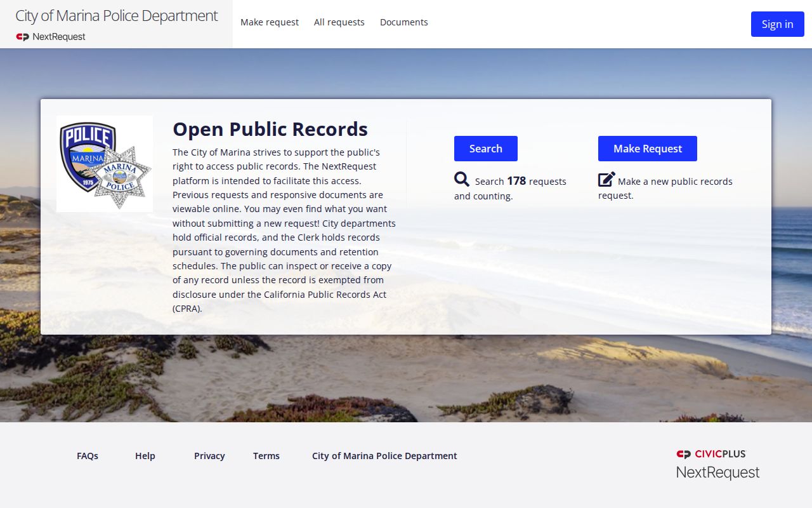Click the Marina Police badge logo

105,164
